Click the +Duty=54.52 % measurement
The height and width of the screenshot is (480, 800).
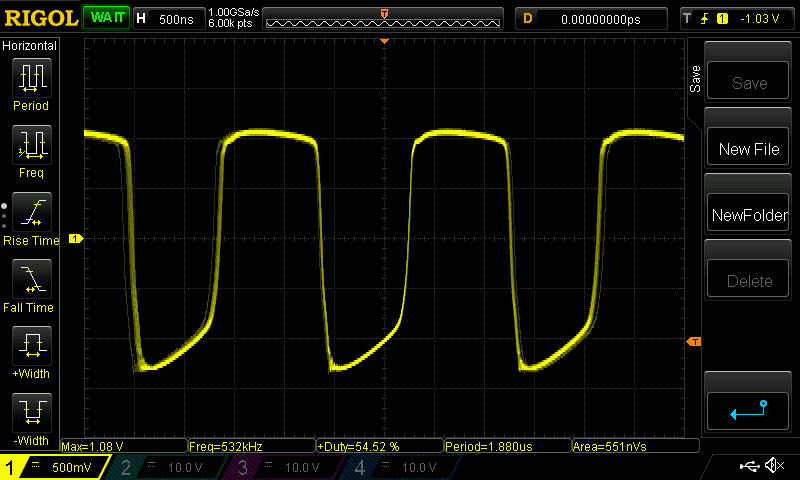[380, 446]
